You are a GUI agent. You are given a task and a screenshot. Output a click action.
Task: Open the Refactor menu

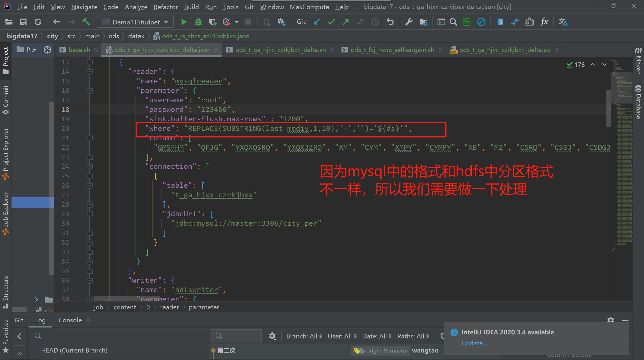click(x=166, y=7)
